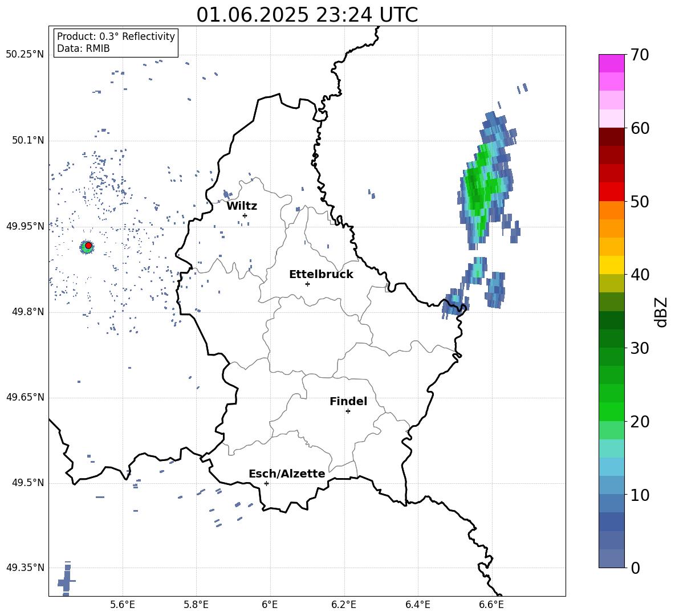This screenshot has height=616, width=675.
Task: Click the 49.35°N latitude label
Action: 25,568
